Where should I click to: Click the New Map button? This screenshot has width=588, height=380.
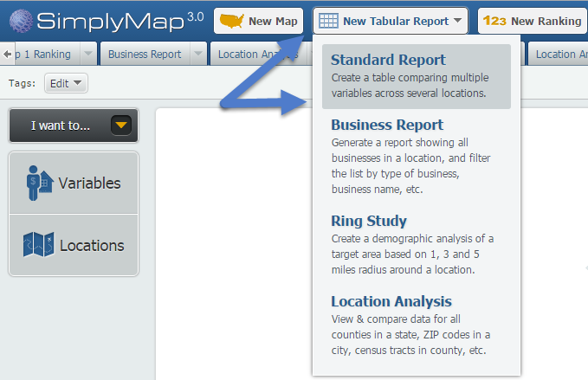258,21
